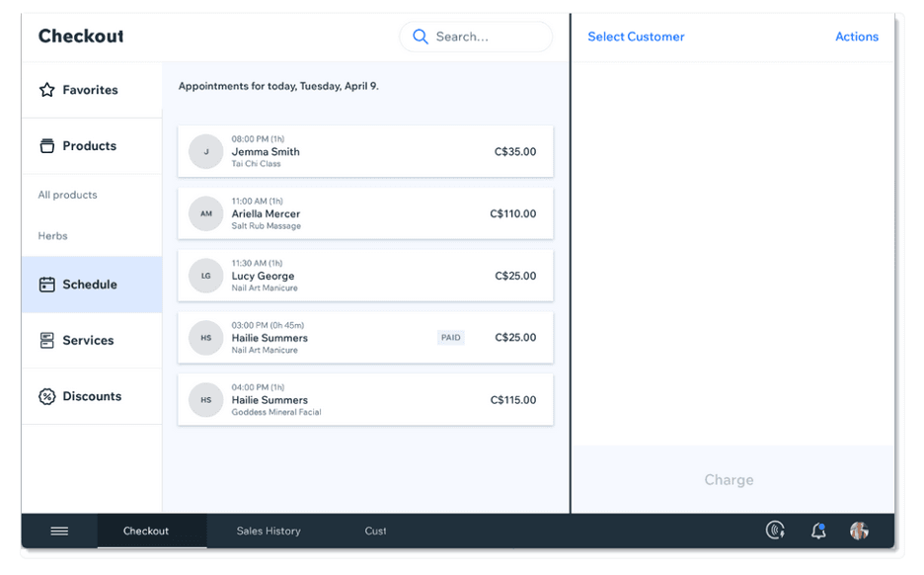Select the Schedule calendar icon

coord(47,284)
